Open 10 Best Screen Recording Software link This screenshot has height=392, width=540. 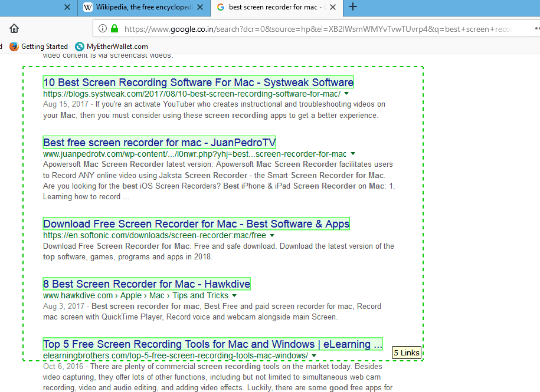198,82
